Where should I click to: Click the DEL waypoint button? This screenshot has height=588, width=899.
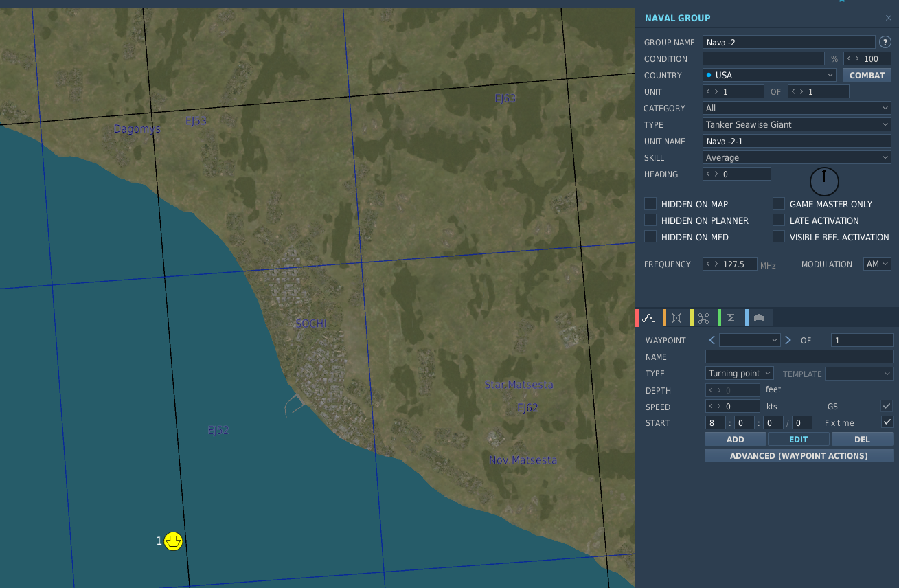click(863, 439)
